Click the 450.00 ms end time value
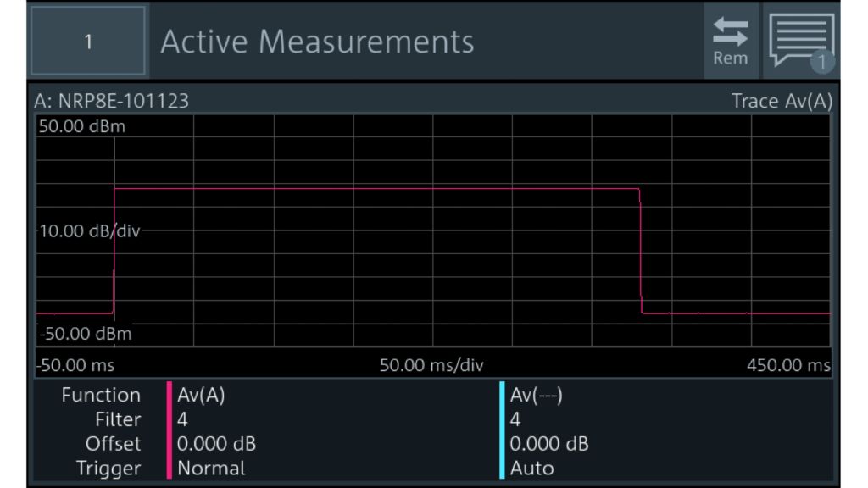The height and width of the screenshot is (488, 868). tap(788, 366)
